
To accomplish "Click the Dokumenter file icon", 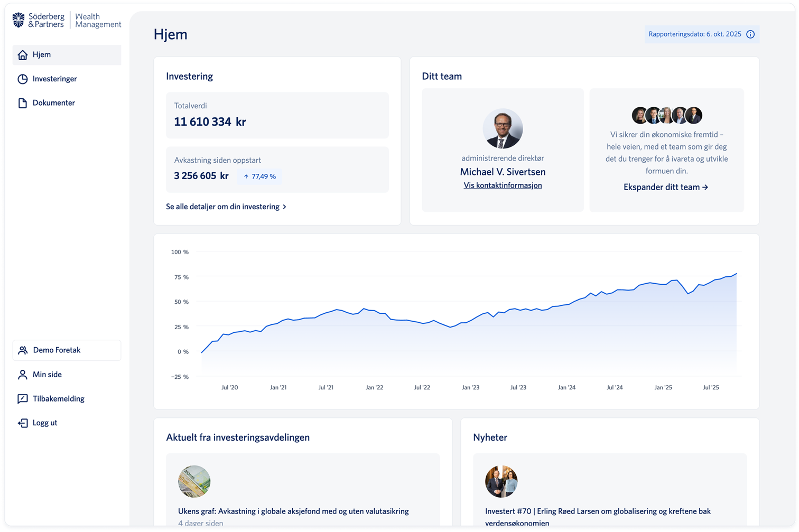I will 23,103.
